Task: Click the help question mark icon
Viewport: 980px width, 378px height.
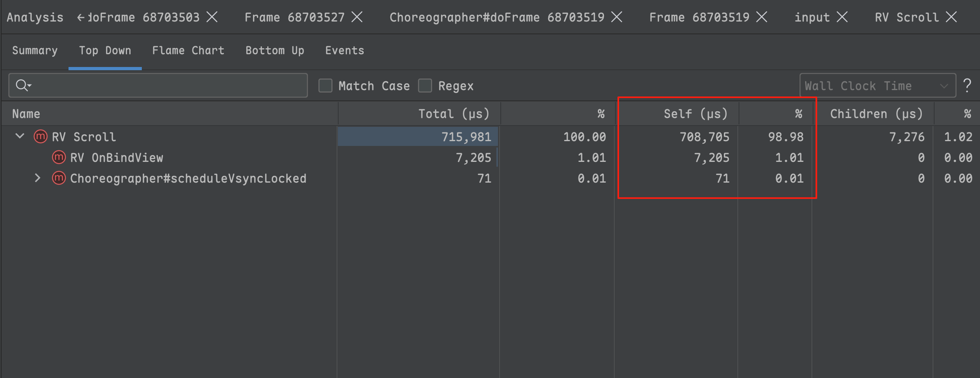Action: coord(967,86)
